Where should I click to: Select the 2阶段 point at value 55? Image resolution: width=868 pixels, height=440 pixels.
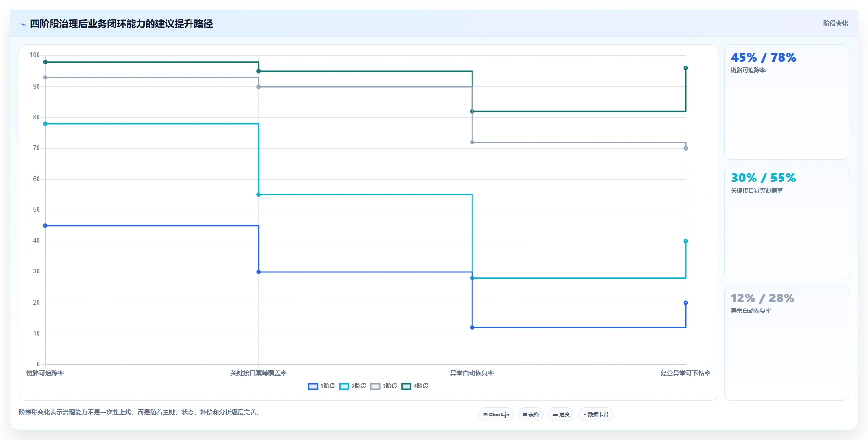pos(259,194)
